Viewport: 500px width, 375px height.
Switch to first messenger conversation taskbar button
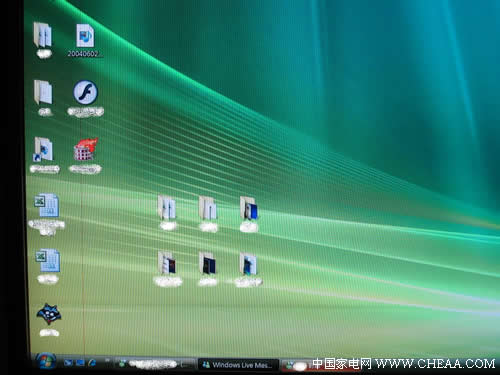click(x=155, y=364)
